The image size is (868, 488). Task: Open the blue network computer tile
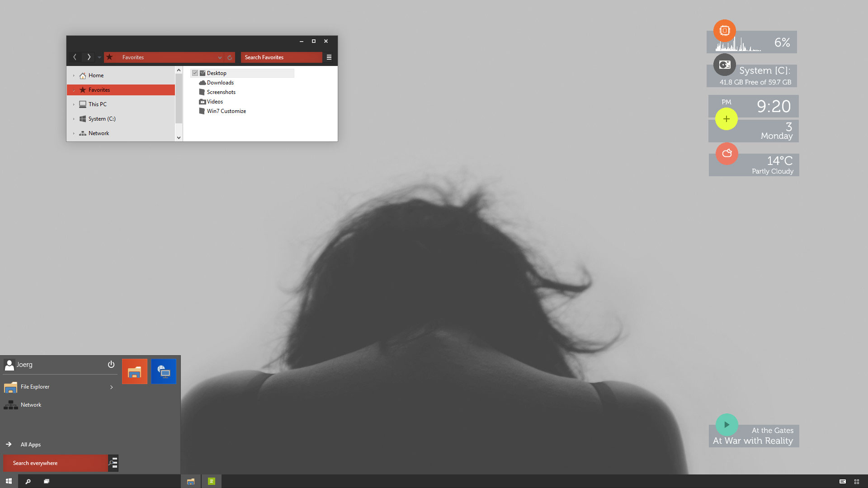(x=164, y=371)
